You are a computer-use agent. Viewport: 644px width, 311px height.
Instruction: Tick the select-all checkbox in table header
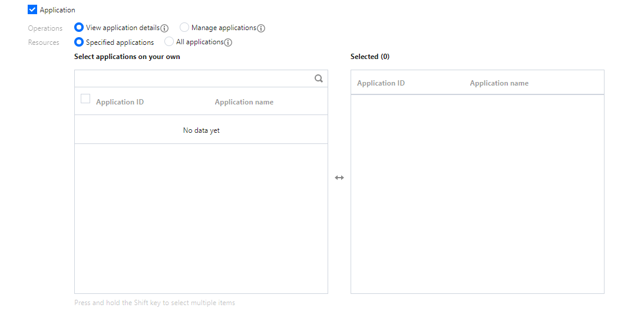click(x=85, y=99)
